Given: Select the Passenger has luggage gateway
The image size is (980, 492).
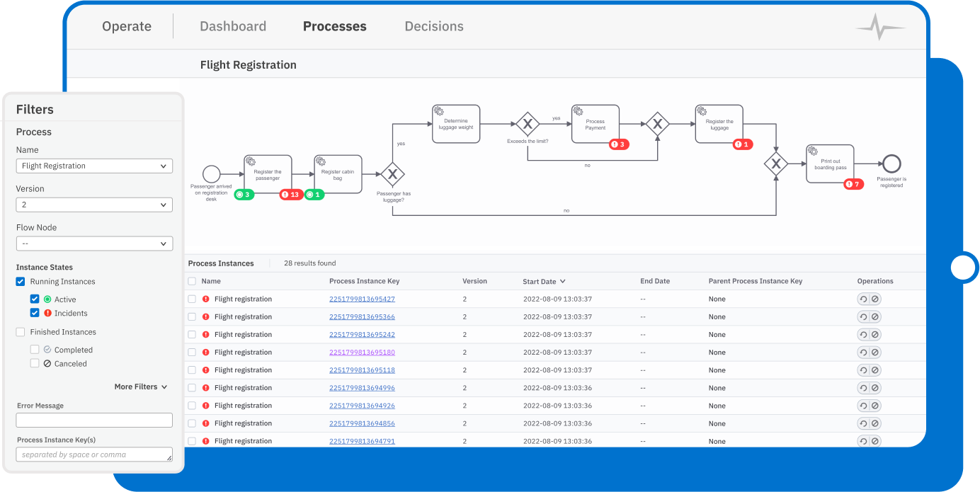Looking at the screenshot, I should (x=392, y=174).
